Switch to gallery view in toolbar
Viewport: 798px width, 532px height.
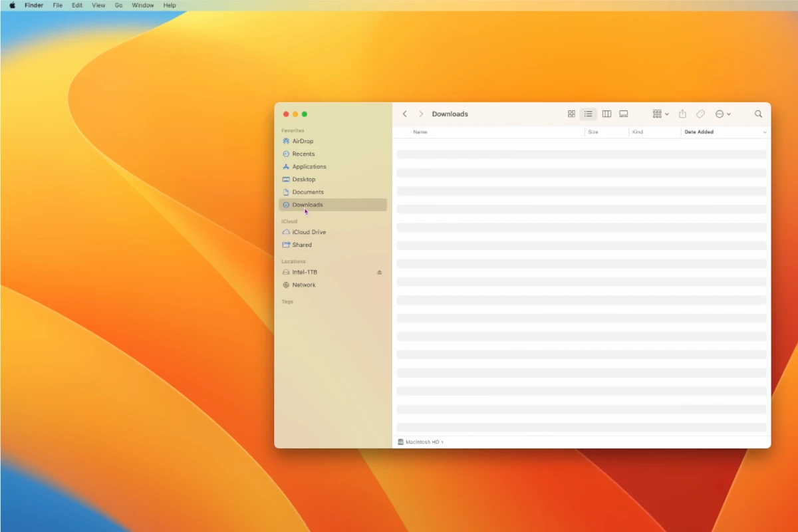tap(624, 114)
